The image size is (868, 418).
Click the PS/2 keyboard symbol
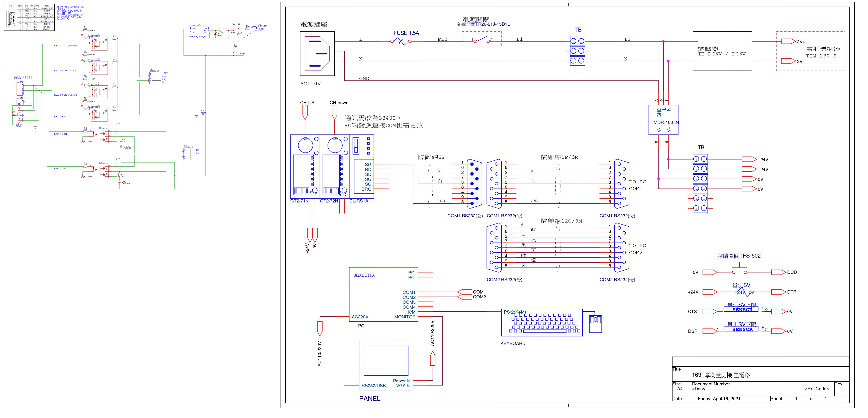click(x=542, y=323)
